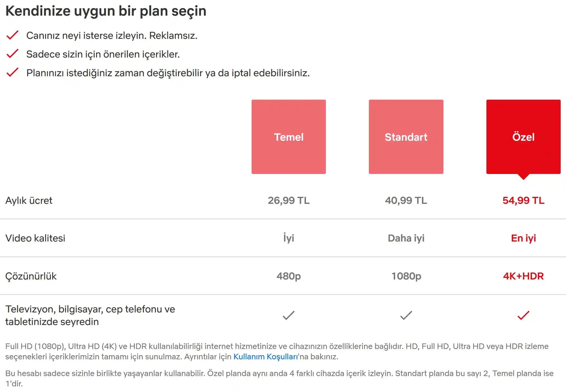Select the Standart plan column

(406, 137)
